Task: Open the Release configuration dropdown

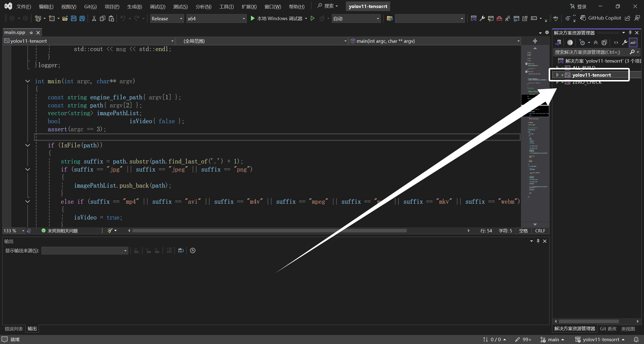Action: click(x=167, y=19)
